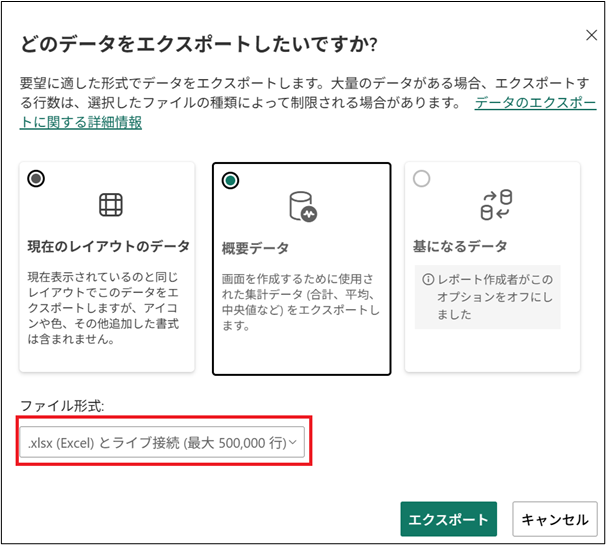Open the ファイル形式 dropdown
606x545 pixels.
point(162,442)
